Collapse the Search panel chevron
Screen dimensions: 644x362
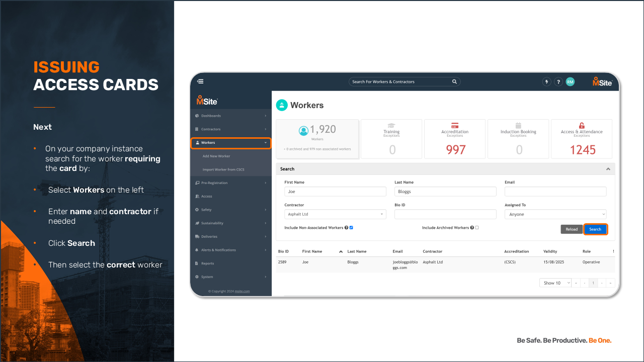click(x=608, y=169)
